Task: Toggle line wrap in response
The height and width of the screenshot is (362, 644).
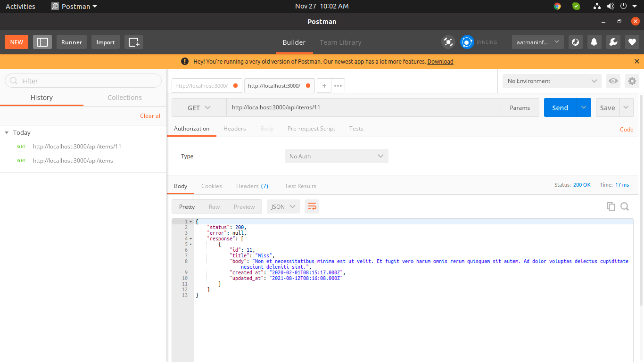Action: pyautogui.click(x=312, y=206)
